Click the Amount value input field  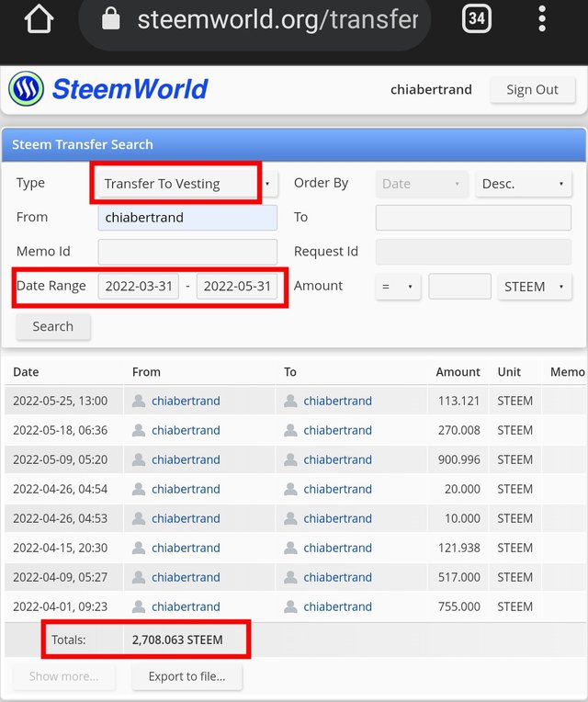tap(459, 286)
